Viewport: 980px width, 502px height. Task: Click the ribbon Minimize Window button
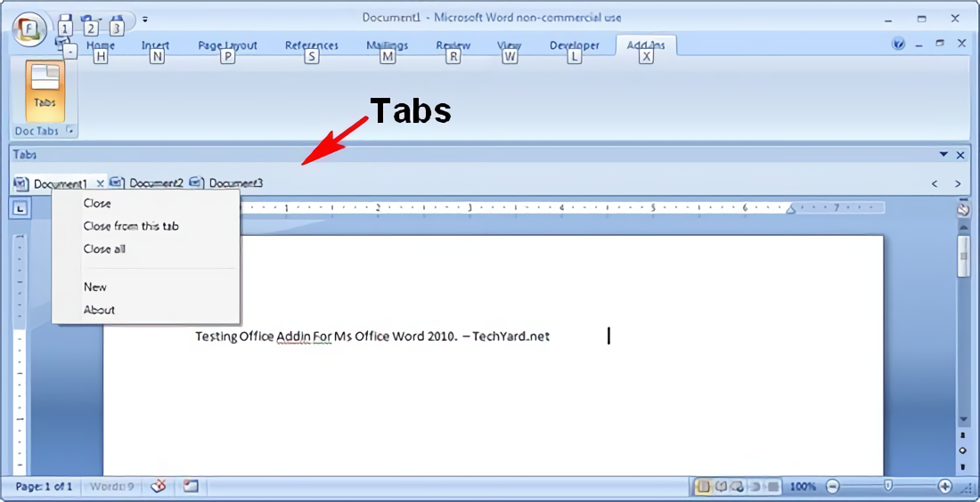[x=919, y=45]
